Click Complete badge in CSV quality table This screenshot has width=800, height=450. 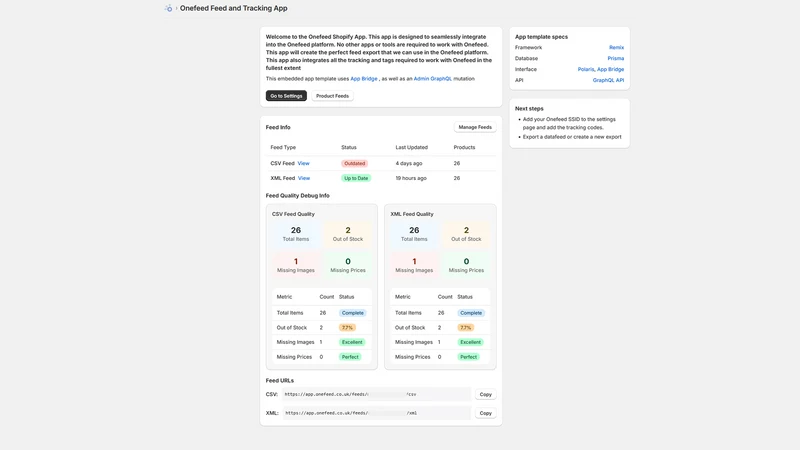353,313
